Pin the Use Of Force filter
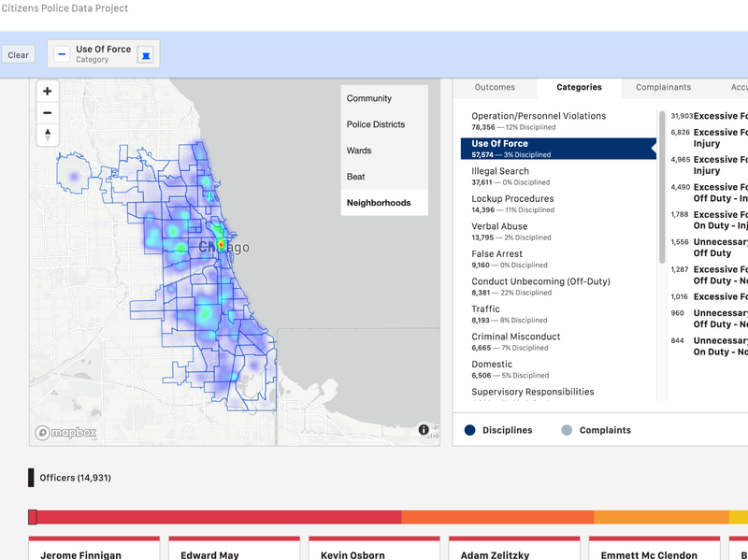 click(x=145, y=54)
